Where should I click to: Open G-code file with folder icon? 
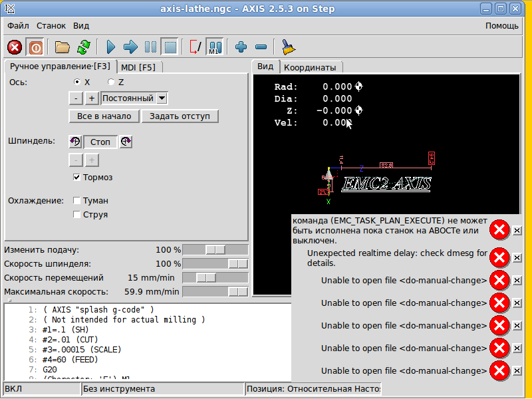63,47
